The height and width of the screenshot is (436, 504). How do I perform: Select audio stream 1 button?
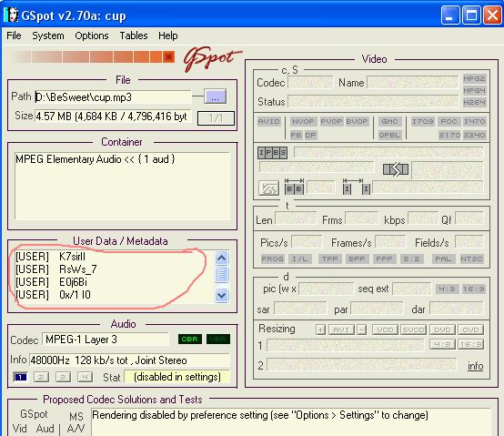point(20,377)
